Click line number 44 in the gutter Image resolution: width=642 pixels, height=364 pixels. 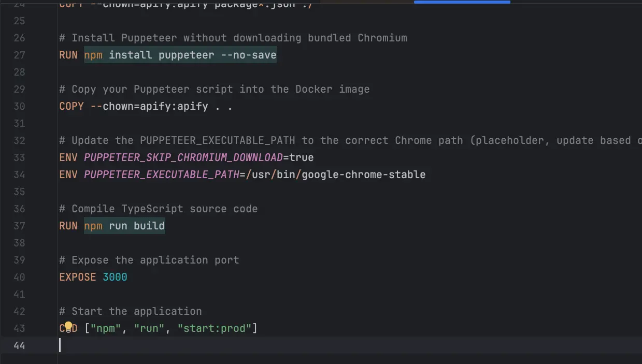coord(19,345)
